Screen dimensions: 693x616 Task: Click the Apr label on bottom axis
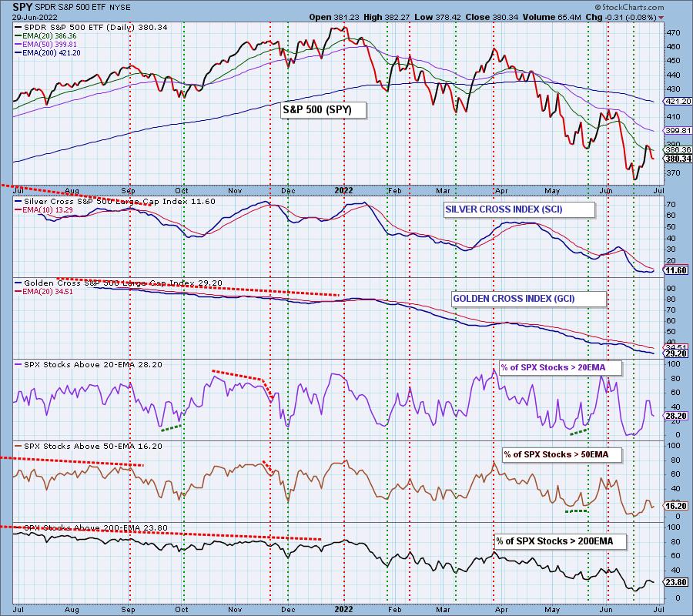501,609
